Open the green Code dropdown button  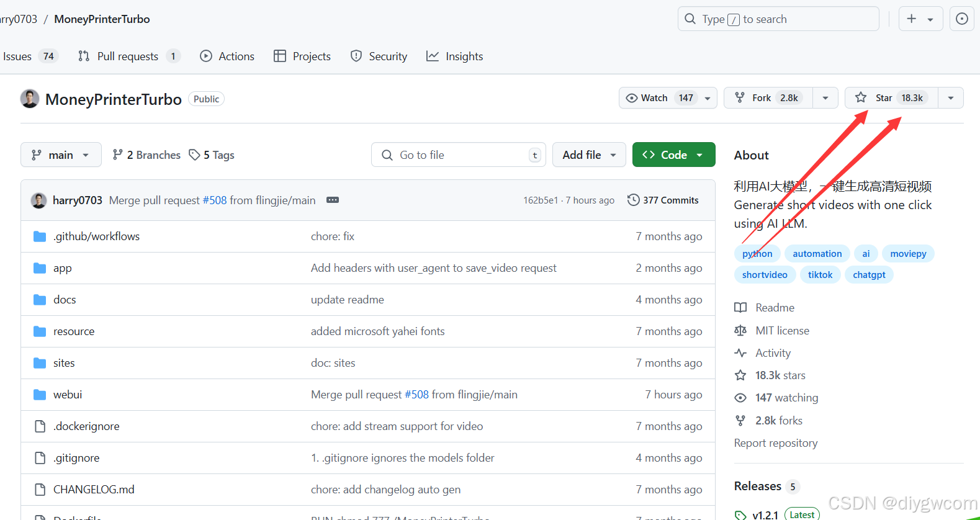click(x=673, y=155)
